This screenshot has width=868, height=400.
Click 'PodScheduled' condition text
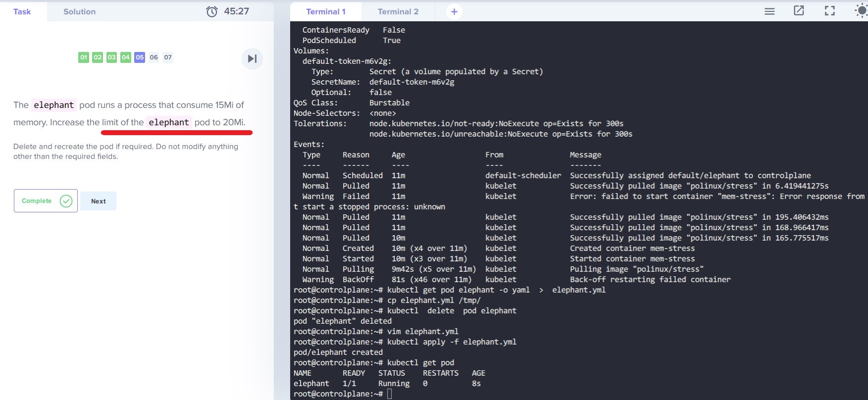pyautogui.click(x=329, y=41)
